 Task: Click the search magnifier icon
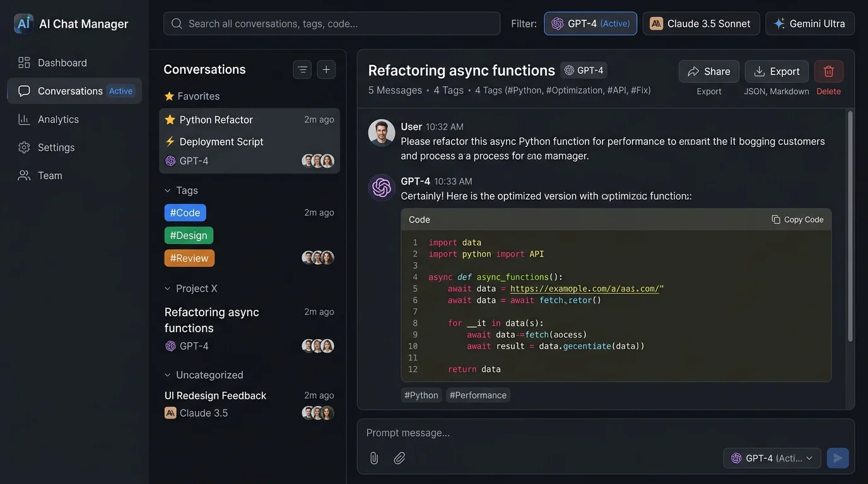177,23
